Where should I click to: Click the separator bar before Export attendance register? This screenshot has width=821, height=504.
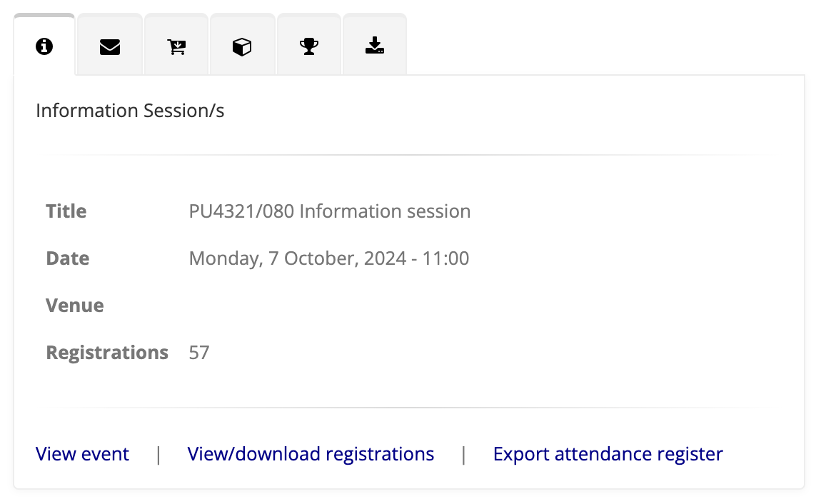tap(463, 454)
